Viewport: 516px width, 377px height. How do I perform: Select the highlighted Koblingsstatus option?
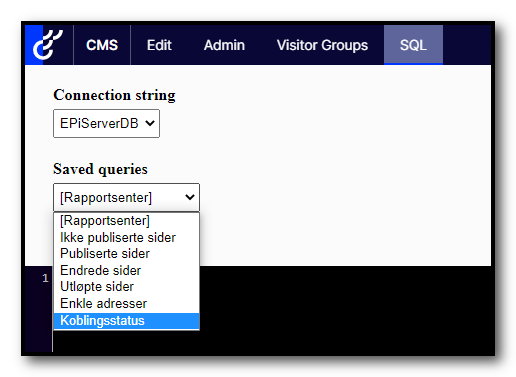pyautogui.click(x=126, y=321)
